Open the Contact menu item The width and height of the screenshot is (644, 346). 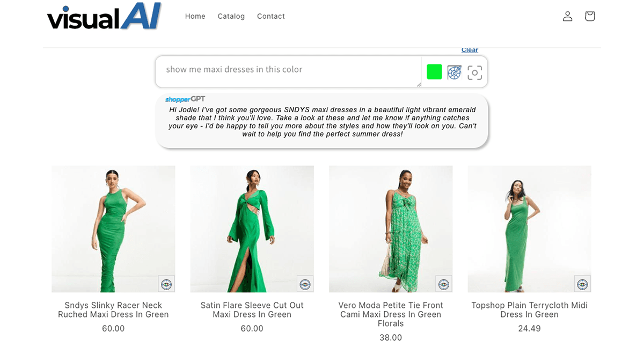coord(270,16)
